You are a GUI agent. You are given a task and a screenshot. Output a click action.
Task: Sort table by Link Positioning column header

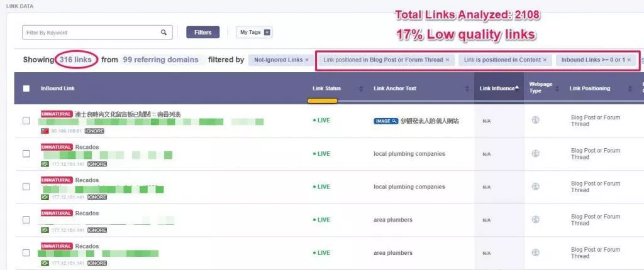[x=590, y=89]
